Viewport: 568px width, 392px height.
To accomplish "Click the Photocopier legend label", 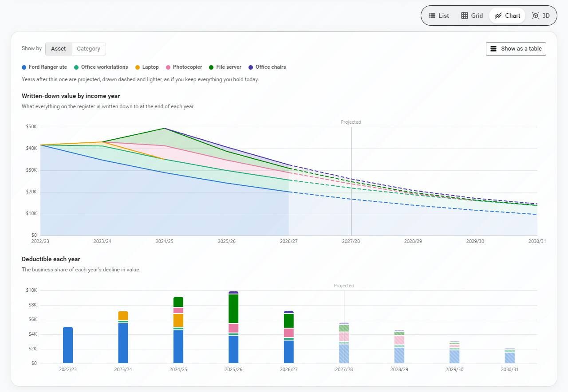I will tap(187, 67).
